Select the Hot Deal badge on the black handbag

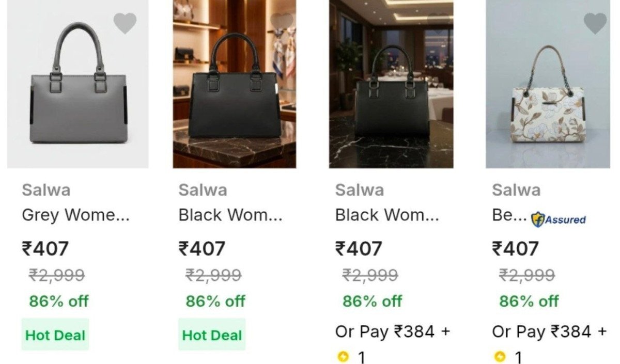click(211, 335)
